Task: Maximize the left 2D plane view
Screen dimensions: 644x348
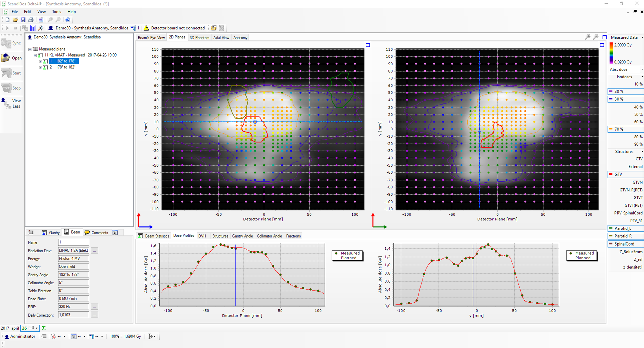Action: pyautogui.click(x=368, y=45)
